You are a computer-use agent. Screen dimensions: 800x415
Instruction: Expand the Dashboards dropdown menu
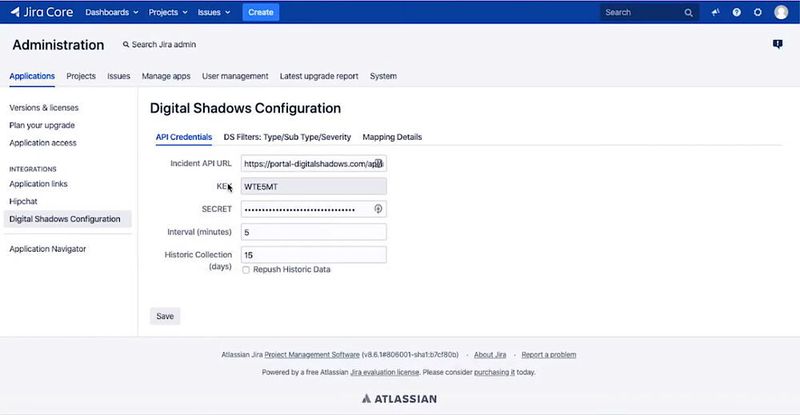coord(112,12)
